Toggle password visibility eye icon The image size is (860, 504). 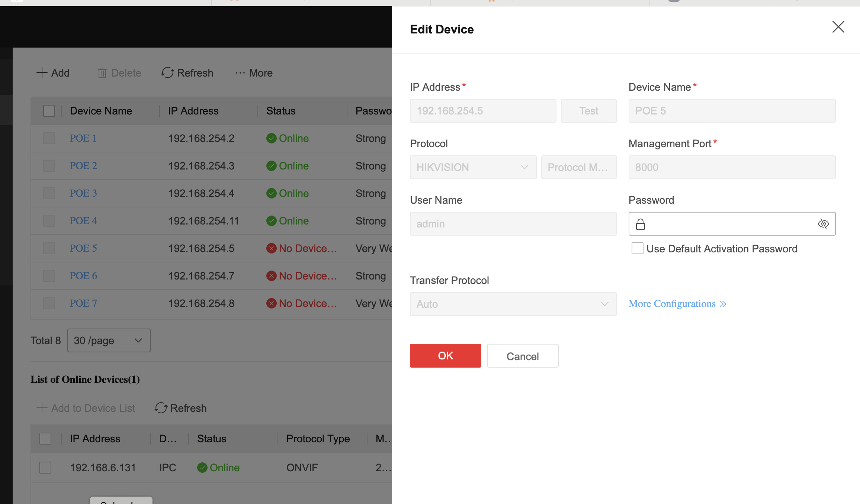pyautogui.click(x=823, y=224)
